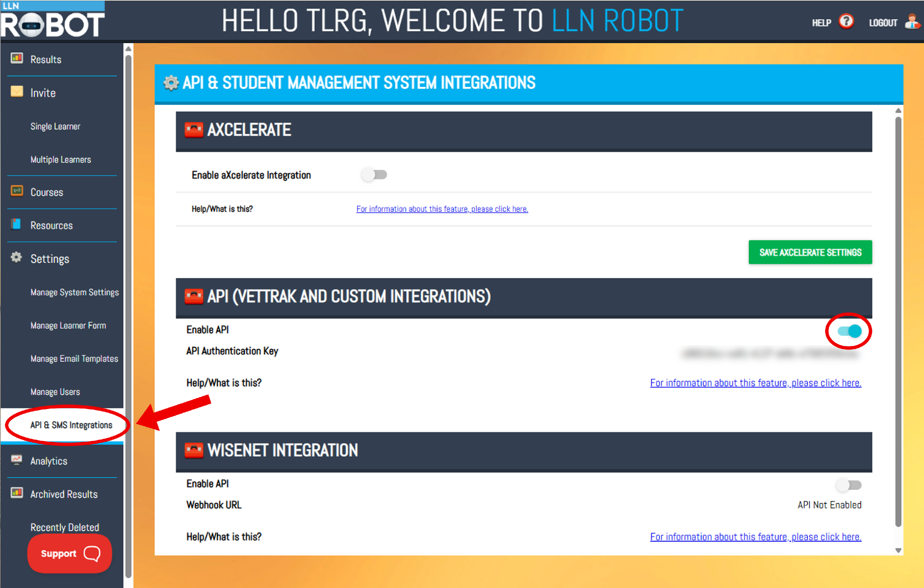The width and height of the screenshot is (924, 588).
Task: Click the Analytics graph icon
Action: 17,460
